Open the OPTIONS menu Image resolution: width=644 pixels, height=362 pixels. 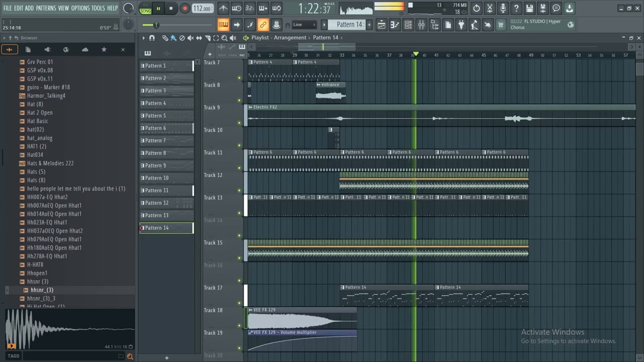(80, 8)
